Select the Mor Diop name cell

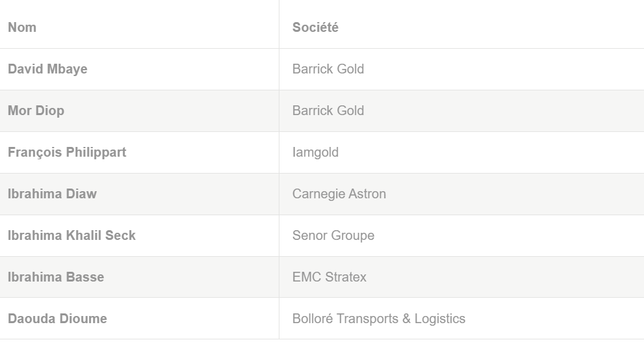point(36,111)
